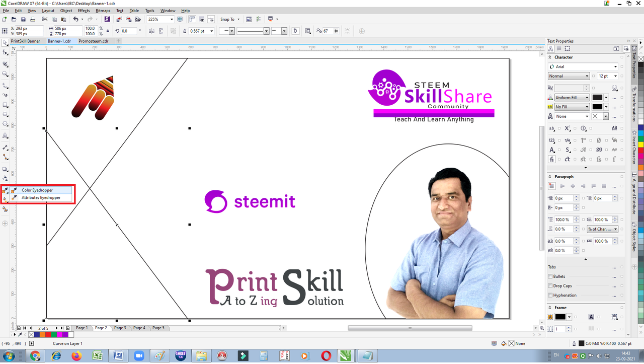The width and height of the screenshot is (644, 364).
Task: Collapse the Frame section
Action: (550, 308)
